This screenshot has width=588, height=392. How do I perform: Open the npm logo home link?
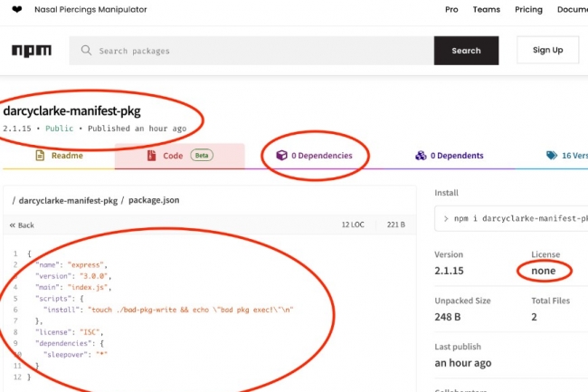click(32, 51)
